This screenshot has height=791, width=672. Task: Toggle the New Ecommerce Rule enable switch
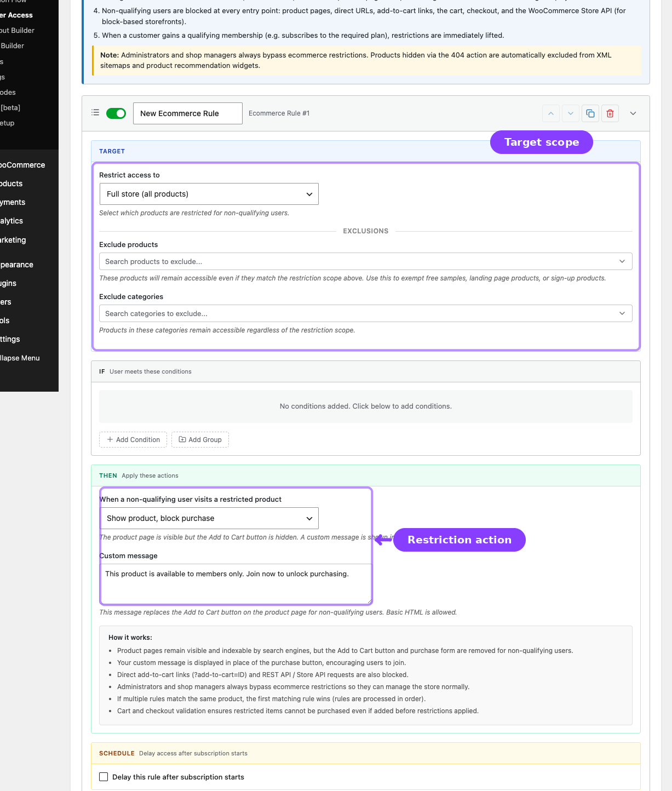click(116, 113)
